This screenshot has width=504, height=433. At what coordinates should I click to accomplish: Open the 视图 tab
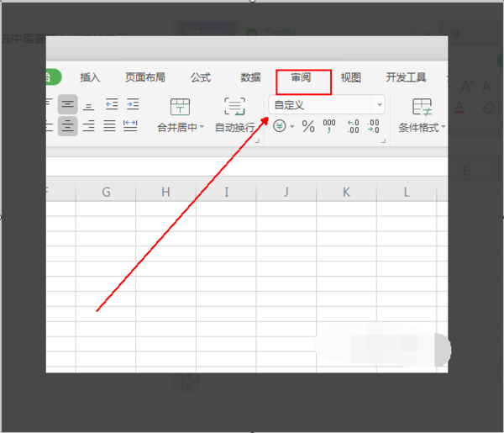click(350, 77)
